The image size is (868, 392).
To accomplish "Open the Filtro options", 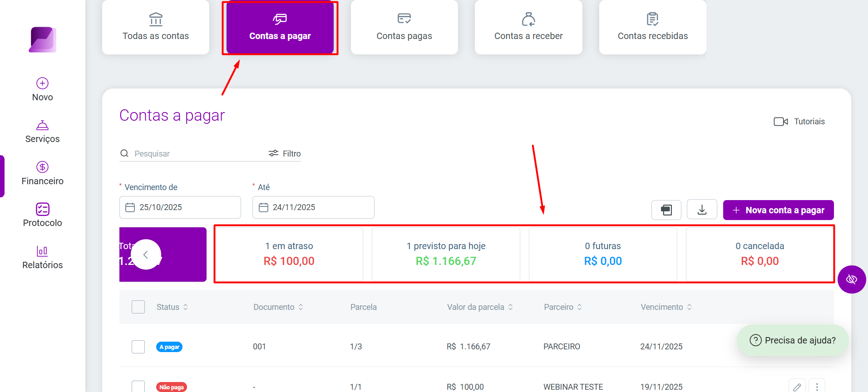I will pyautogui.click(x=285, y=154).
